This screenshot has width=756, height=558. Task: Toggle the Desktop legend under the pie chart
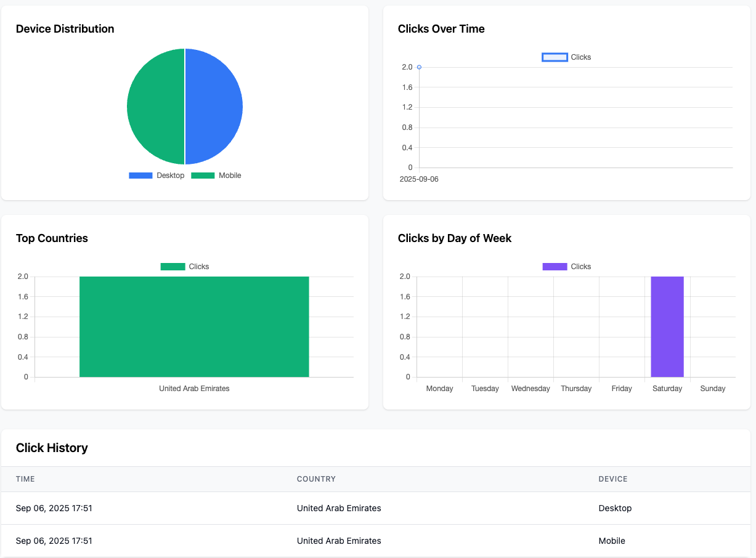140,176
